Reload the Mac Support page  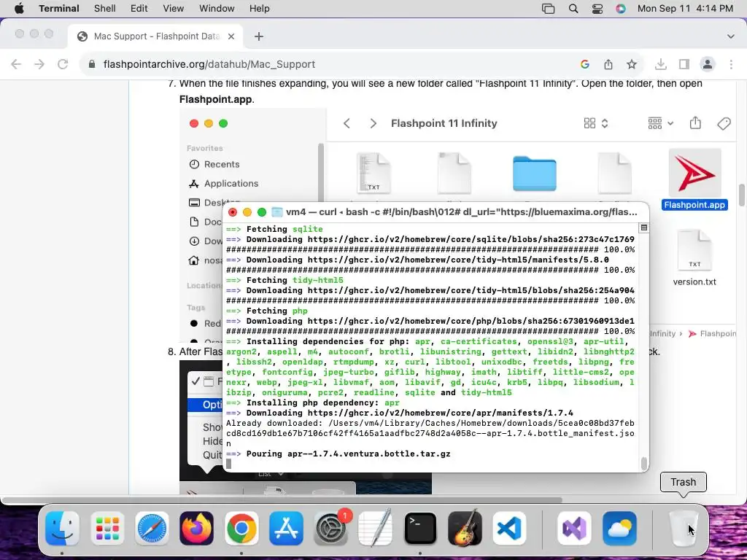63,64
